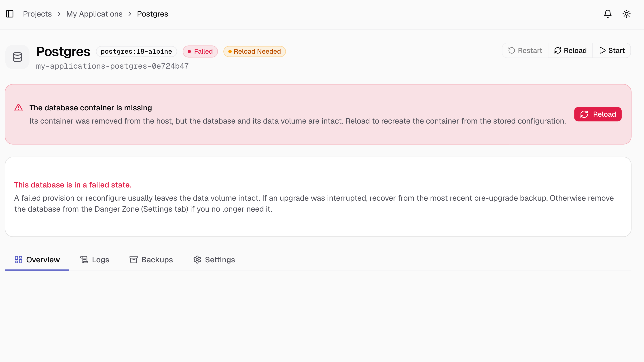The width and height of the screenshot is (644, 362).
Task: Click the Postgres breadcrumb label
Action: pos(153,14)
